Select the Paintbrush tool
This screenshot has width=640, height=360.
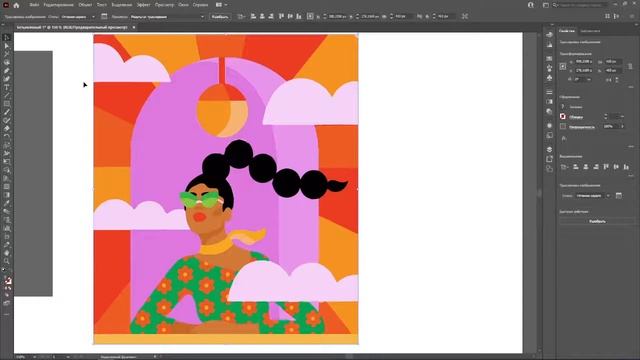coord(7,112)
